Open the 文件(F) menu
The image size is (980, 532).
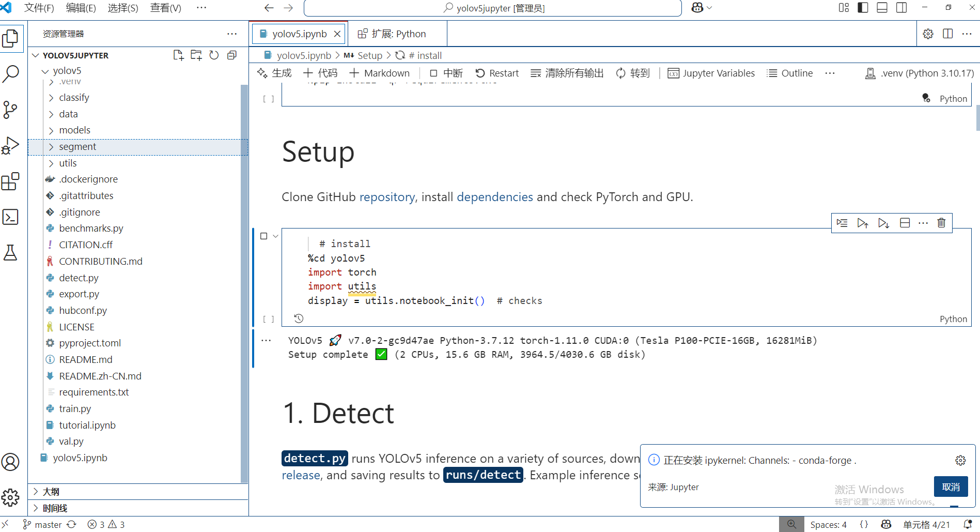(39, 8)
